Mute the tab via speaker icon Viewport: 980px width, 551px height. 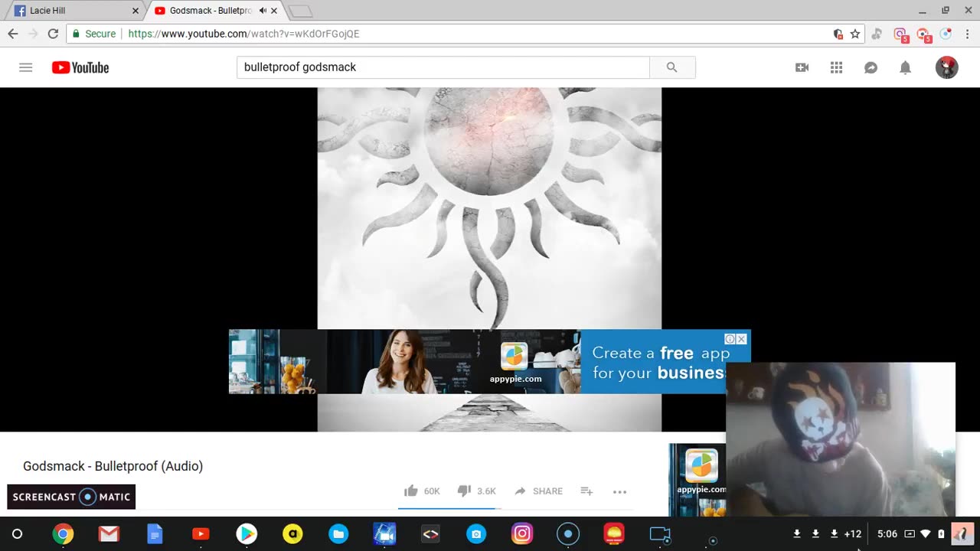tap(263, 11)
